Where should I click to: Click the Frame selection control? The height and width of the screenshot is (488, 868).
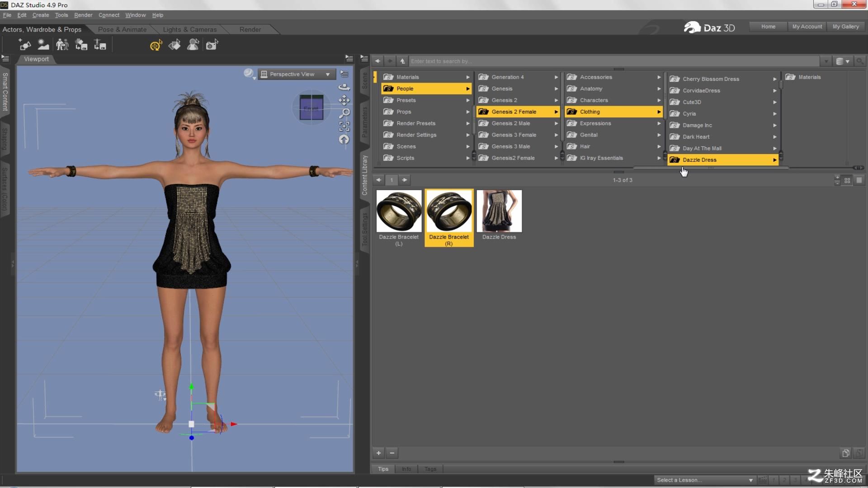click(x=344, y=126)
